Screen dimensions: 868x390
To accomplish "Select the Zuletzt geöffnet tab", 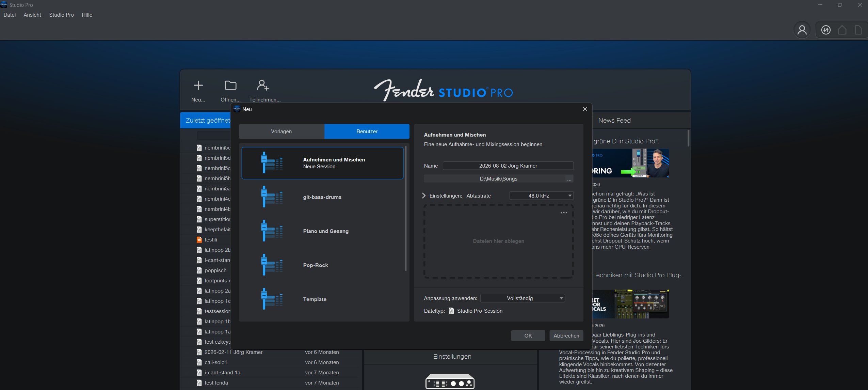I will (x=206, y=120).
